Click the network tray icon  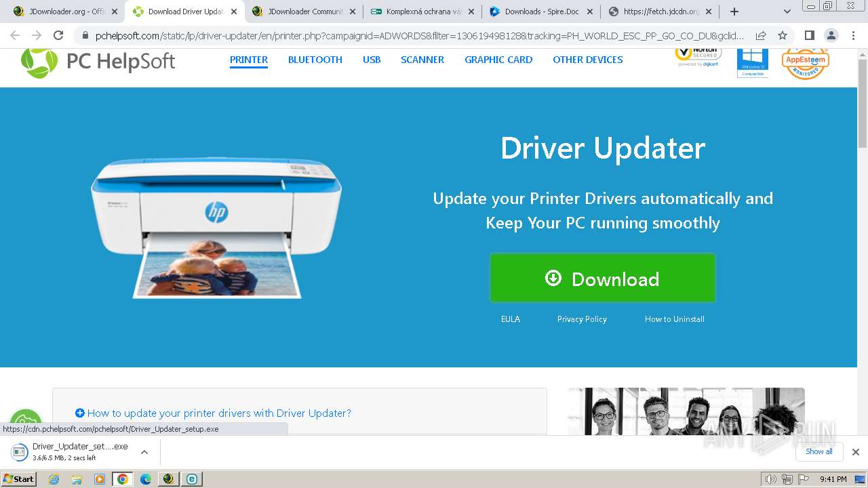787,479
